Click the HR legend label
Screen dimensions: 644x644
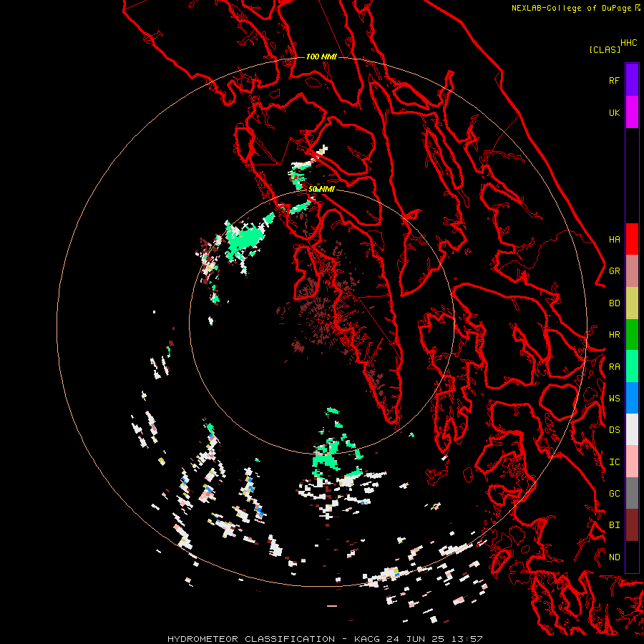pos(614,335)
